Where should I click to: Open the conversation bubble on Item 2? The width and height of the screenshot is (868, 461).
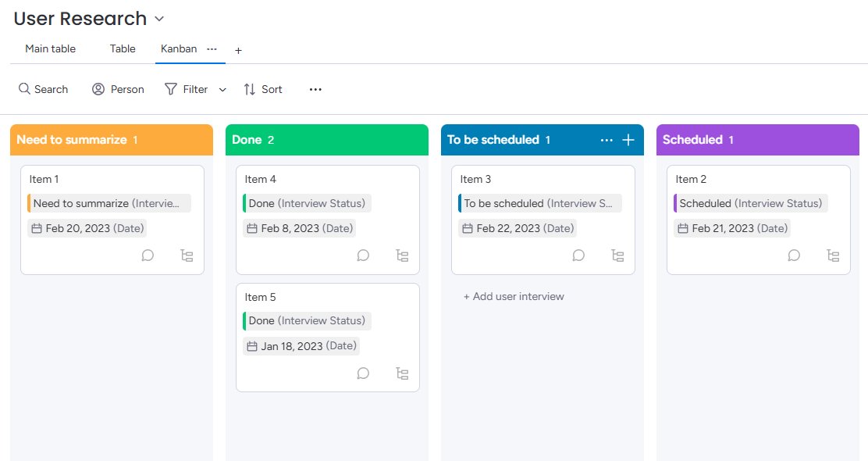794,256
